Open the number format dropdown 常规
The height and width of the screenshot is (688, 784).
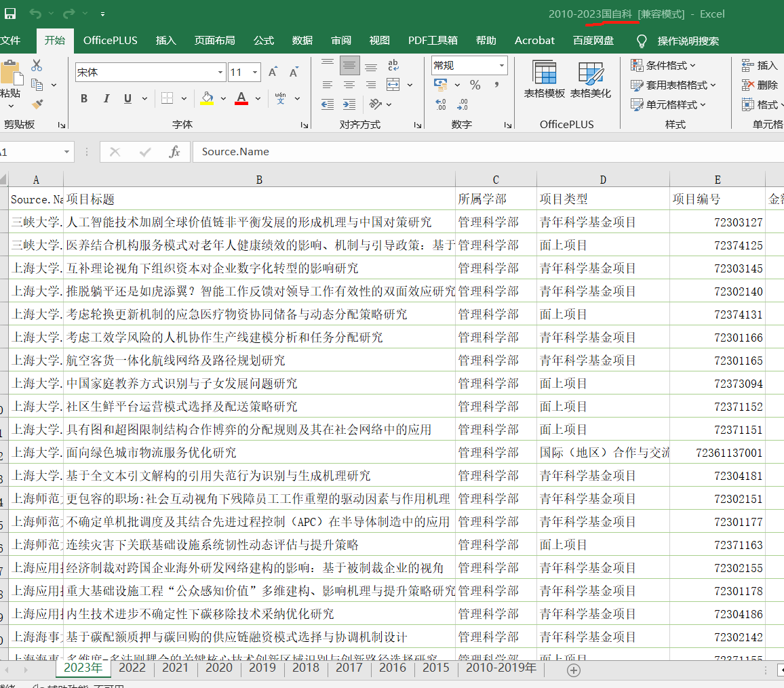[502, 66]
